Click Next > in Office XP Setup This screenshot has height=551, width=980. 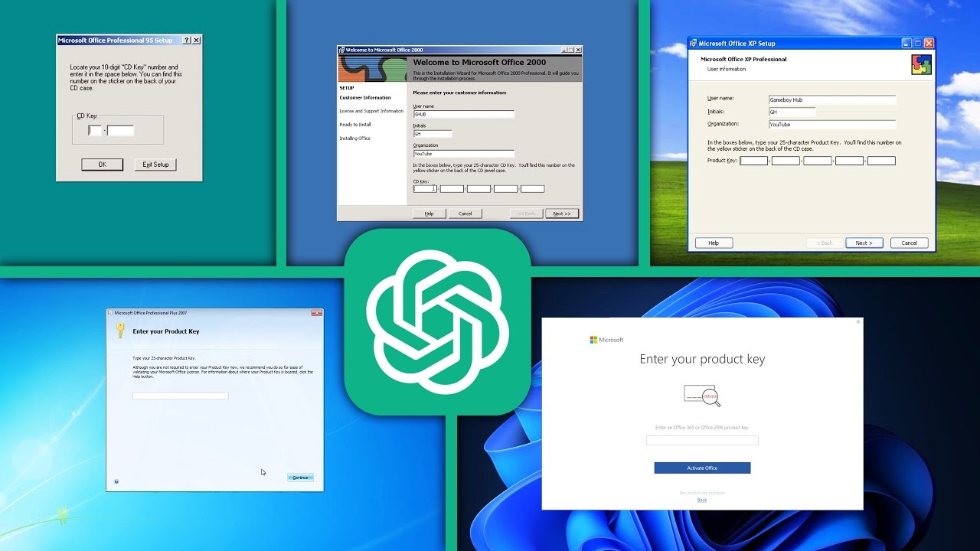pyautogui.click(x=864, y=243)
